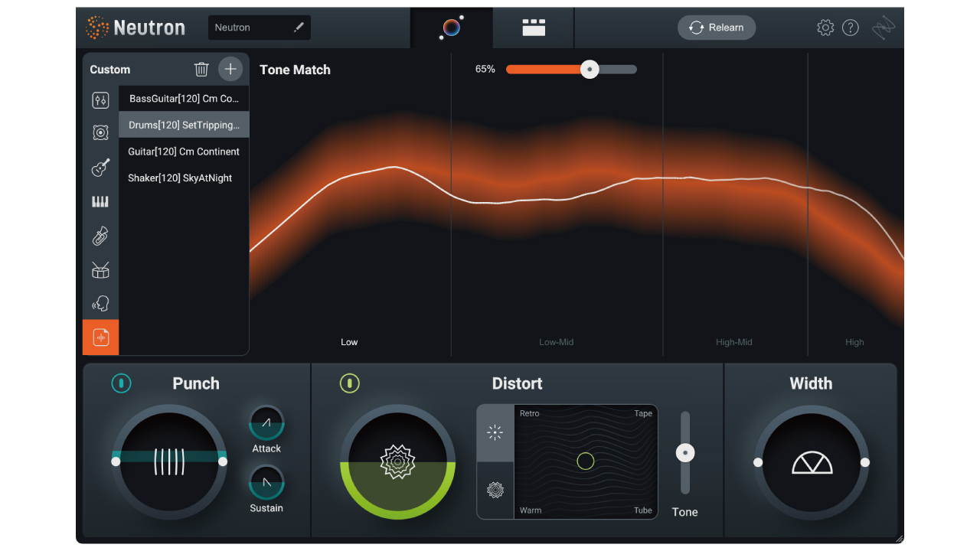The height and width of the screenshot is (551, 980).
Task: Select the Drums[120] SetTripping preset
Action: click(x=184, y=125)
